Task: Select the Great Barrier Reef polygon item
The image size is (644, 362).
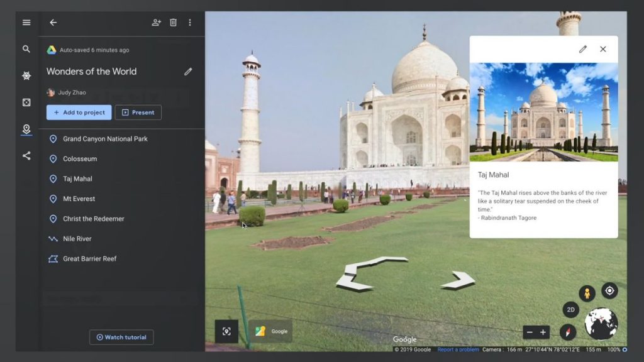Action: 122,259
